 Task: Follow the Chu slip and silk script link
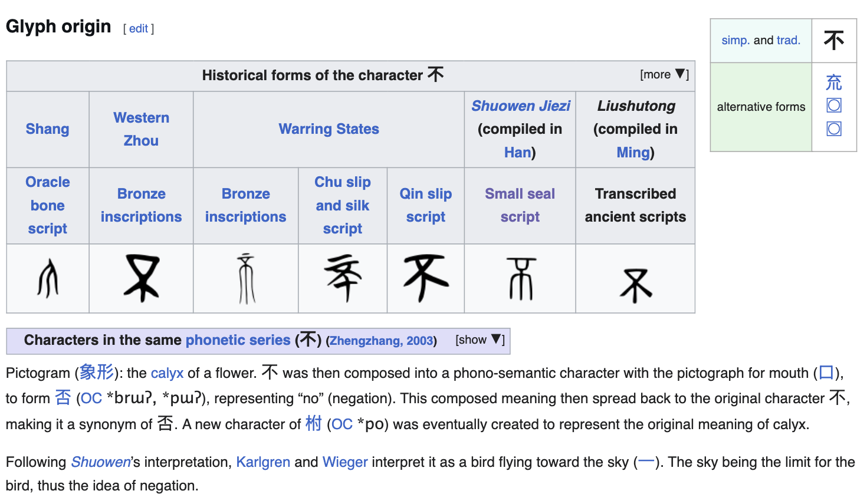(x=343, y=205)
